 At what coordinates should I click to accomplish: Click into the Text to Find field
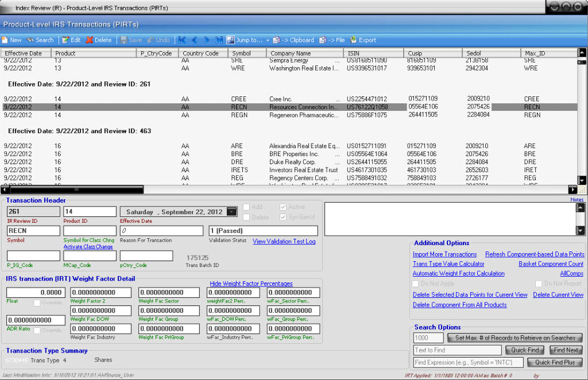coord(458,350)
